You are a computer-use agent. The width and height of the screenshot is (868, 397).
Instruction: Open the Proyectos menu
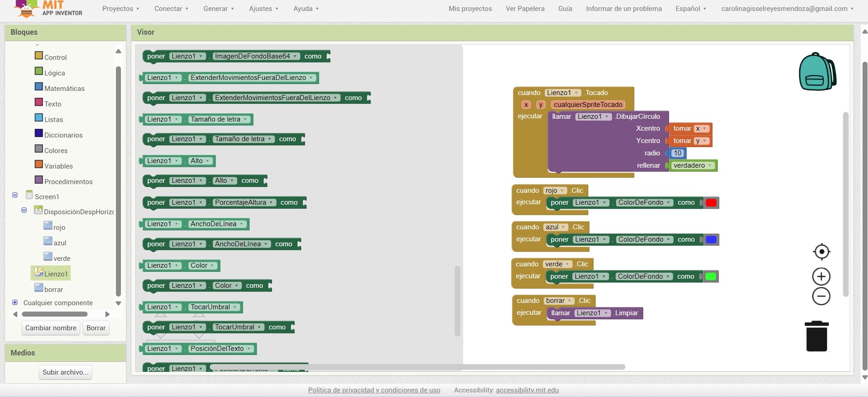point(120,9)
